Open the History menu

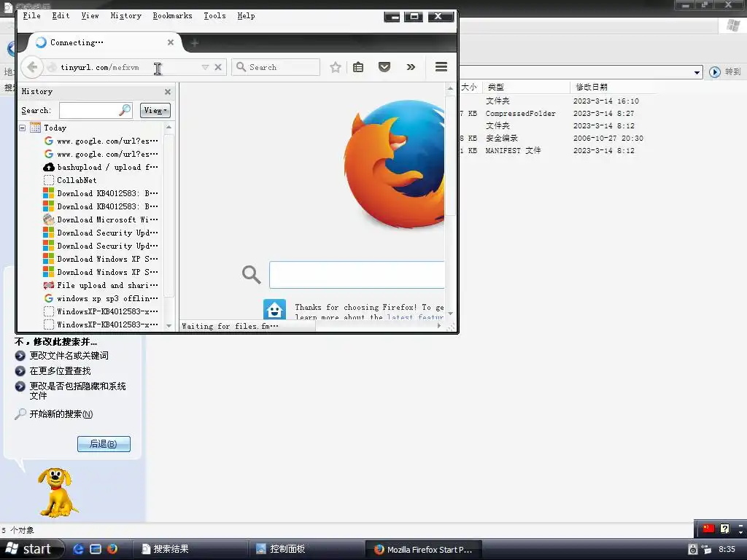[125, 16]
